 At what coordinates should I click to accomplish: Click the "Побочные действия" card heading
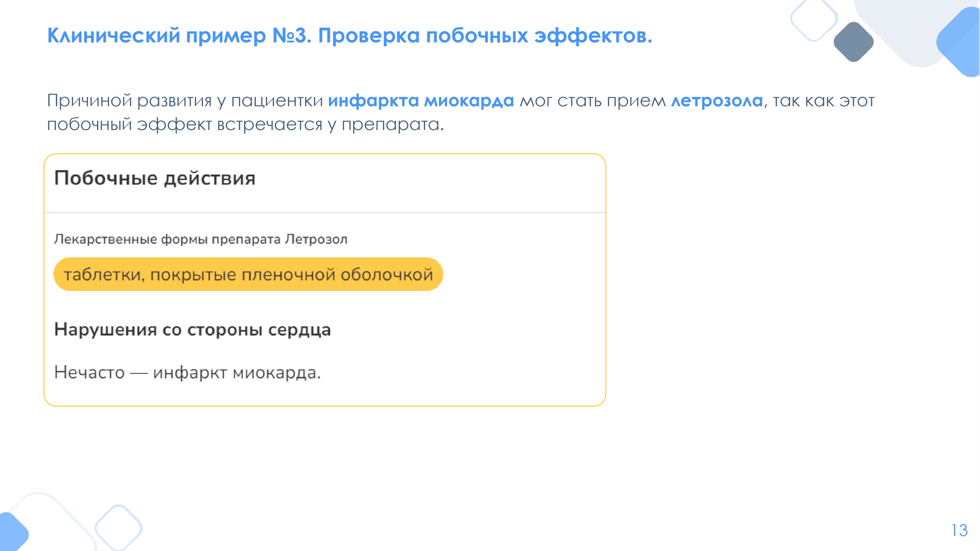154,178
